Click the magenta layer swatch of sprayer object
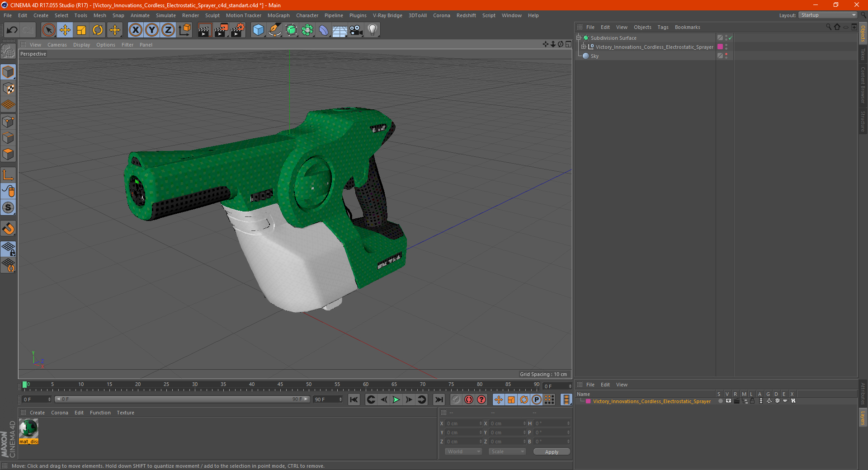This screenshot has height=470, width=868. coord(720,47)
